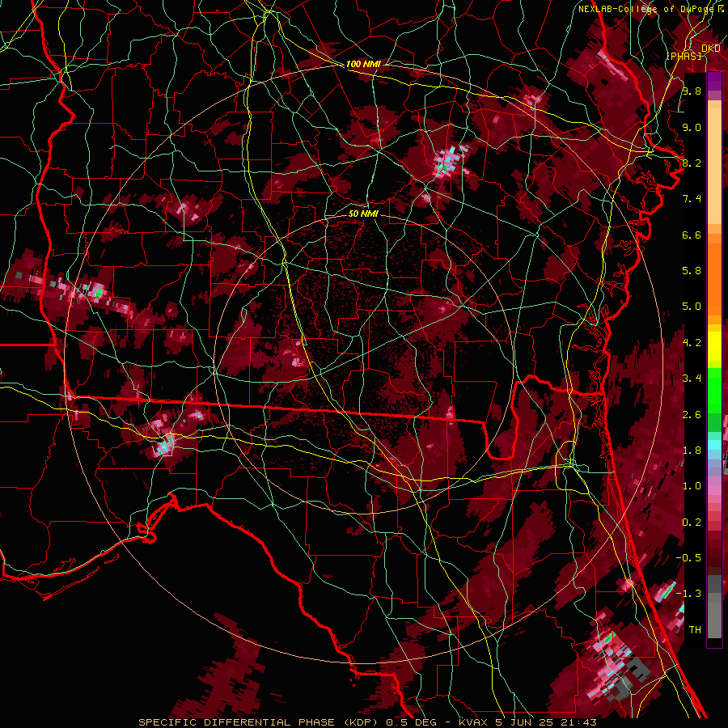The height and width of the screenshot is (728, 728).
Task: Click the 6.6 value on the color scale
Action: [692, 235]
